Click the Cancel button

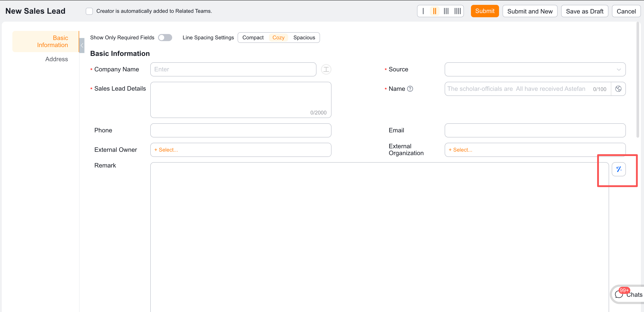pos(626,11)
